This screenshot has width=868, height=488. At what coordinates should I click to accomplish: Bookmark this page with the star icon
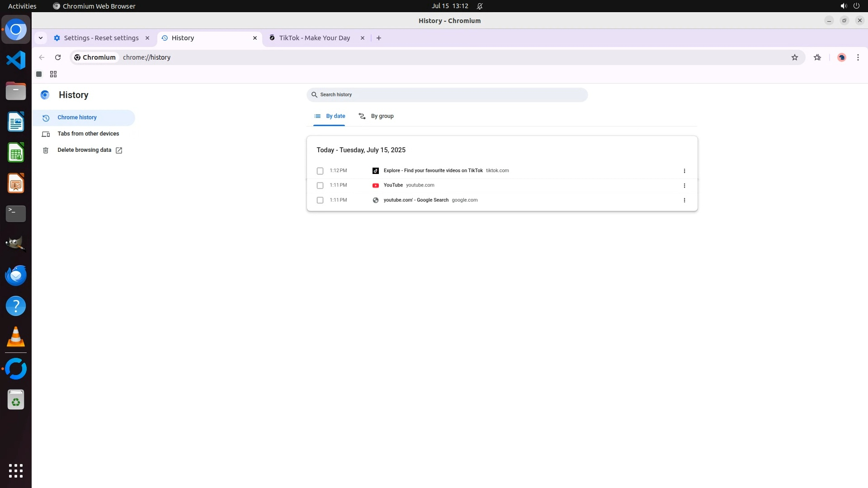[794, 57]
